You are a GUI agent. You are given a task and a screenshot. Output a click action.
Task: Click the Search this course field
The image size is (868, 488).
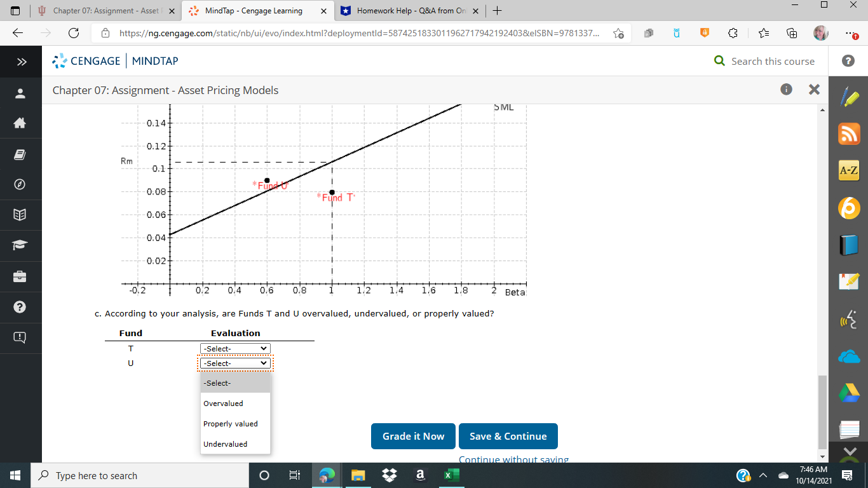[773, 61]
